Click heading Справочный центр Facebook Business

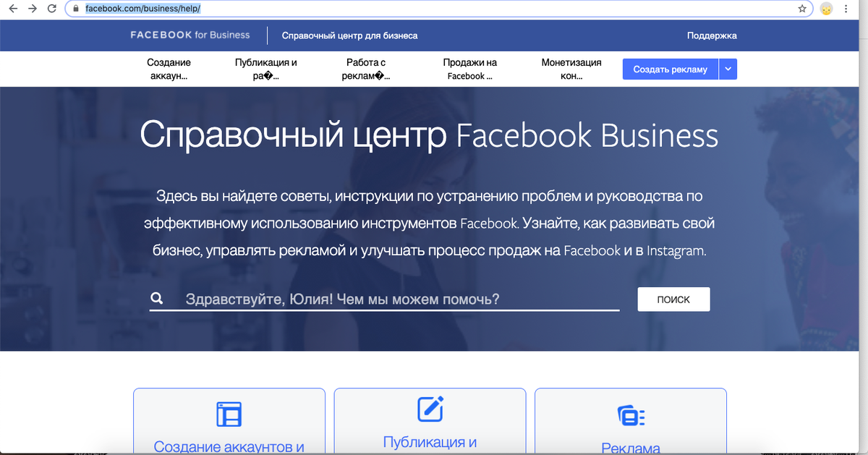tap(429, 136)
